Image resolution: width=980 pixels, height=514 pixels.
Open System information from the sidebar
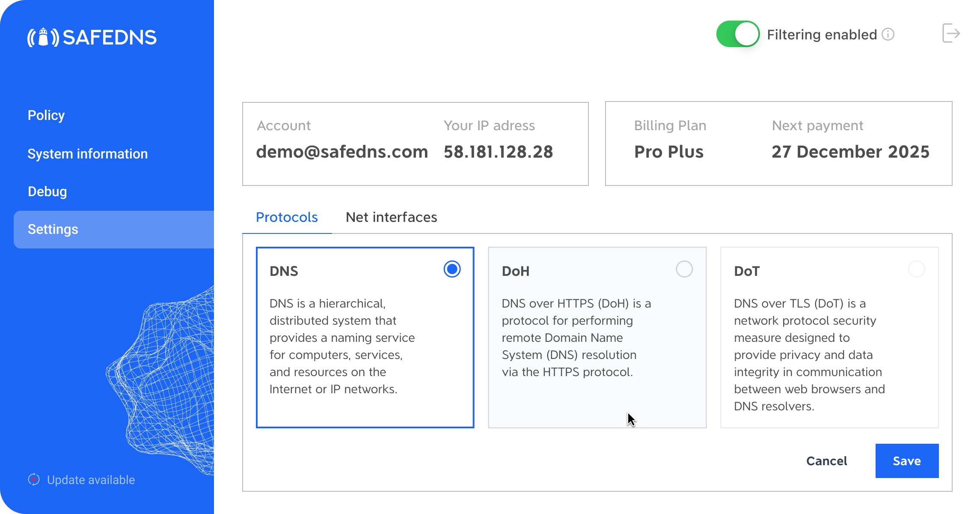(x=87, y=153)
